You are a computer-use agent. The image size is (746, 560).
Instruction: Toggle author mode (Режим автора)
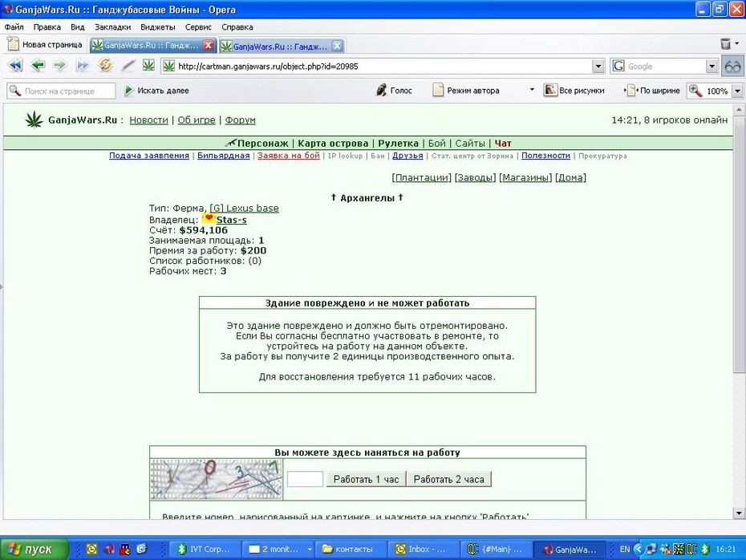[x=466, y=91]
